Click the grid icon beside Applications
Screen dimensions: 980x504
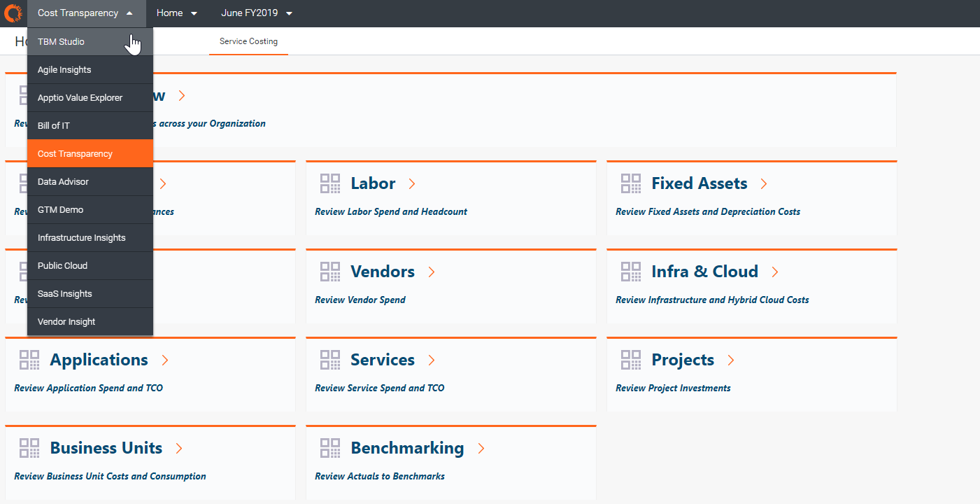(x=29, y=360)
